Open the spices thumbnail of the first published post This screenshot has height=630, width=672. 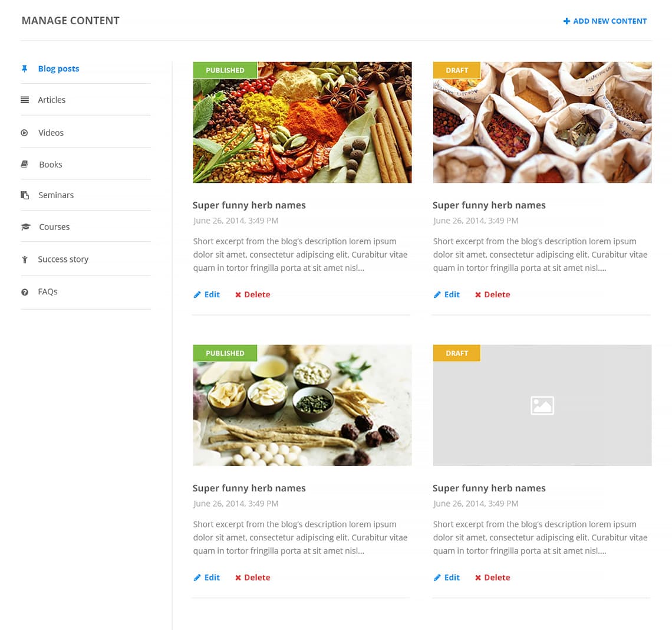(302, 122)
